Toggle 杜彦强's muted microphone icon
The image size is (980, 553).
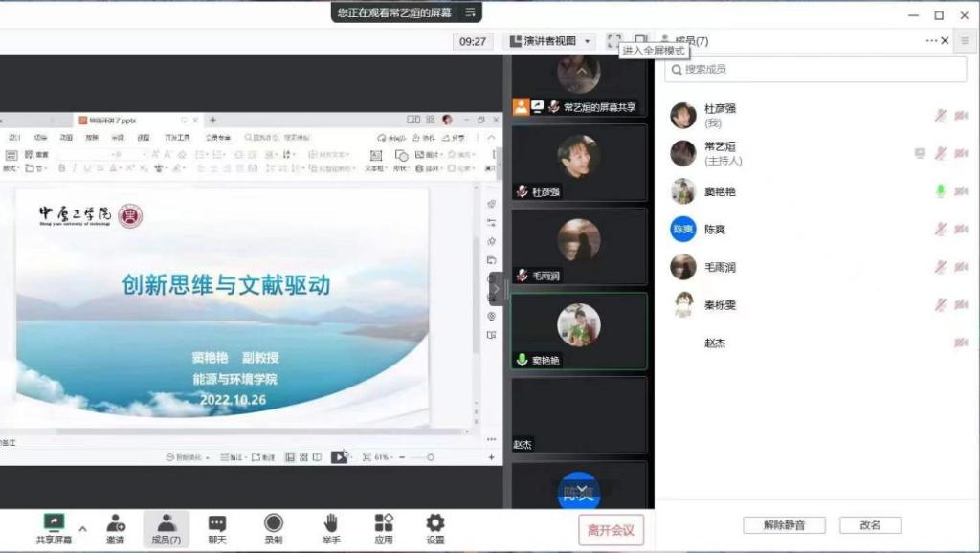(x=940, y=116)
